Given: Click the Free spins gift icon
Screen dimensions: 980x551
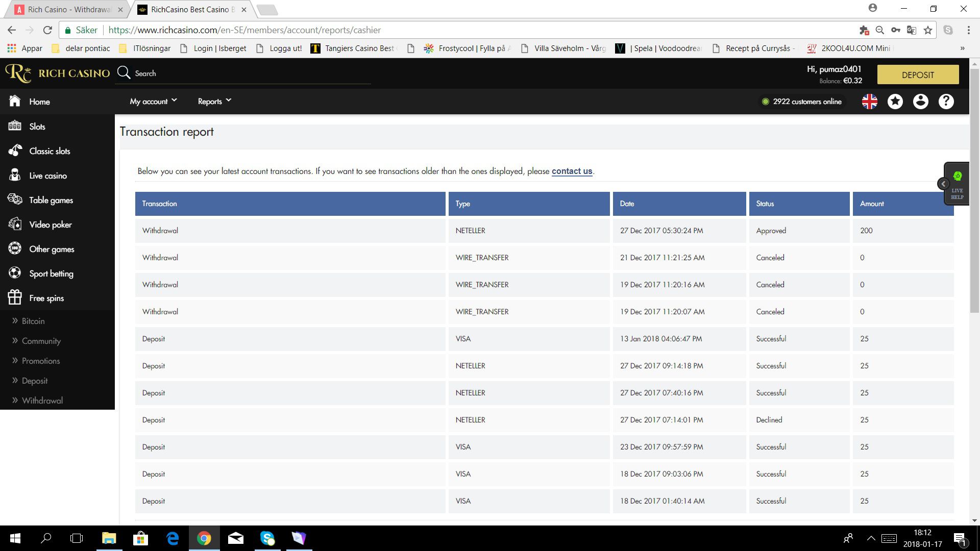Looking at the screenshot, I should 15,297.
